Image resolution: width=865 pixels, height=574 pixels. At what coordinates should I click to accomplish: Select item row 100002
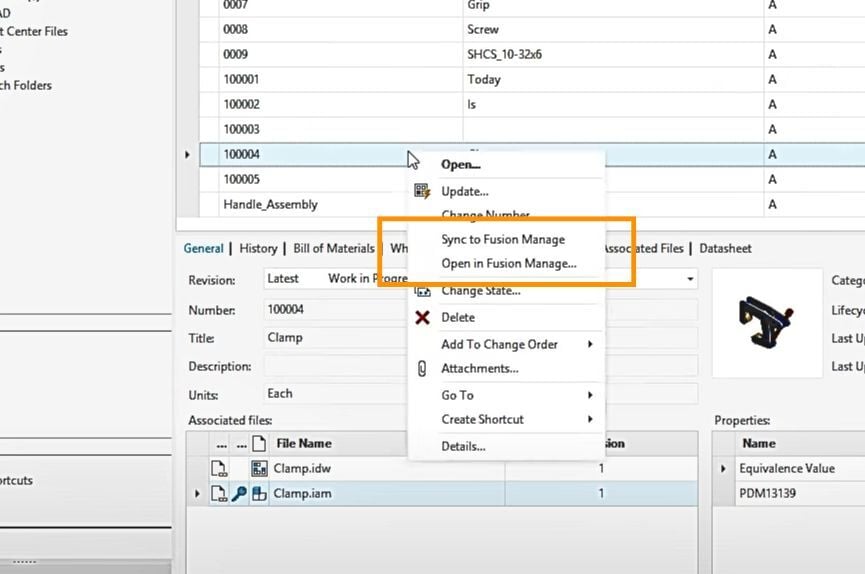point(532,104)
